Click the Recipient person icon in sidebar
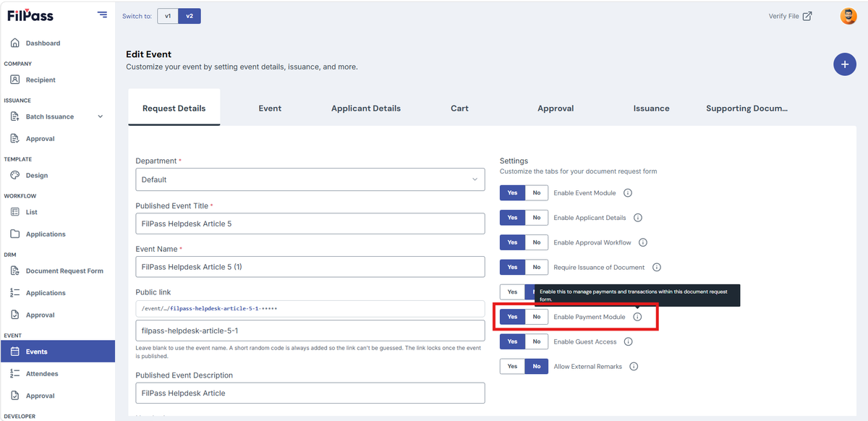The height and width of the screenshot is (421, 868). tap(14, 80)
